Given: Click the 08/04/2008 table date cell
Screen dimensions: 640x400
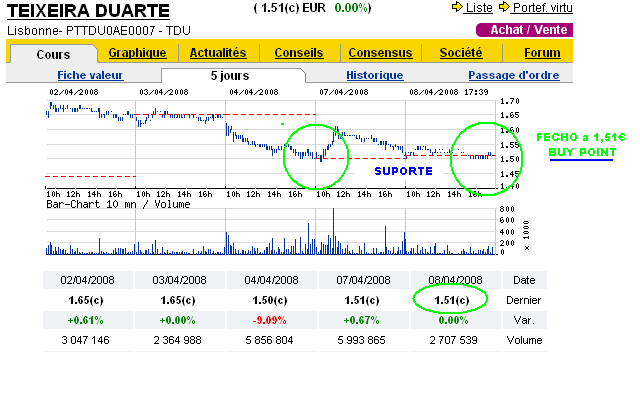Looking at the screenshot, I should click(x=455, y=280).
